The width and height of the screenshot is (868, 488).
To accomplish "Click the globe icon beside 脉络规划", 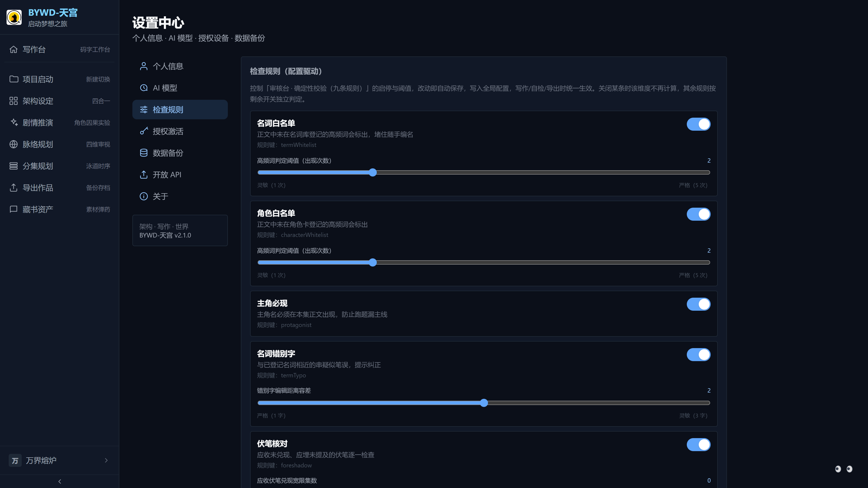I will click(14, 145).
